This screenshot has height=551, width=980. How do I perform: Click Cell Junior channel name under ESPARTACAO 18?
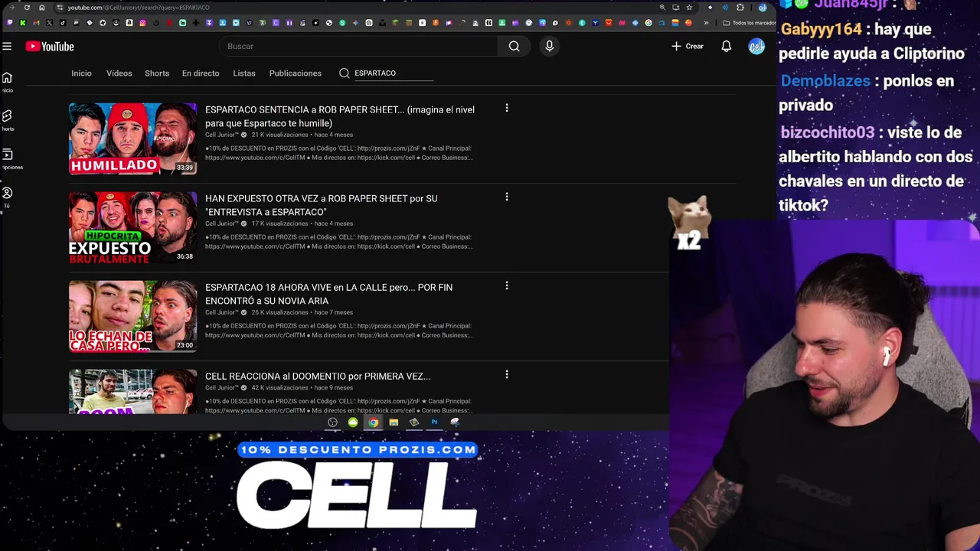pyautogui.click(x=221, y=312)
